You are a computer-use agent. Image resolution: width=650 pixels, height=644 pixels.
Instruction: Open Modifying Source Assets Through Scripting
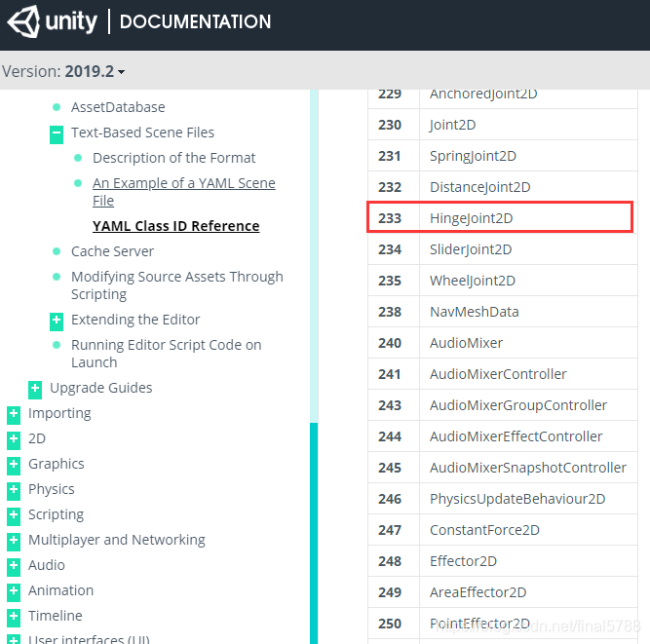tap(177, 285)
